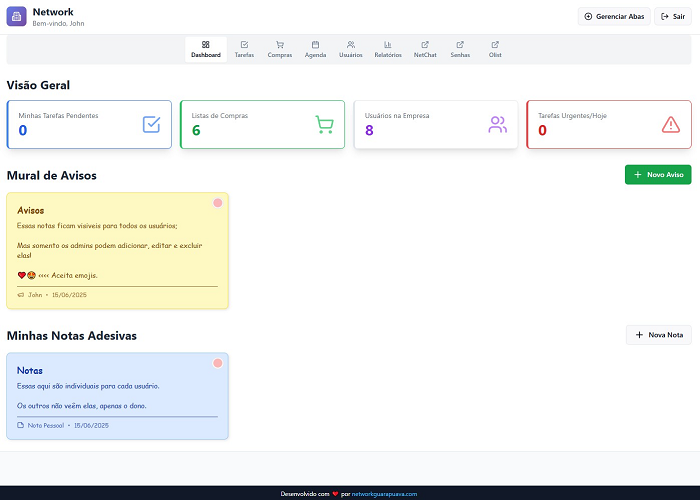Viewport: 700px width, 500px height.
Task: Open the Senhas external tab
Action: tap(460, 49)
